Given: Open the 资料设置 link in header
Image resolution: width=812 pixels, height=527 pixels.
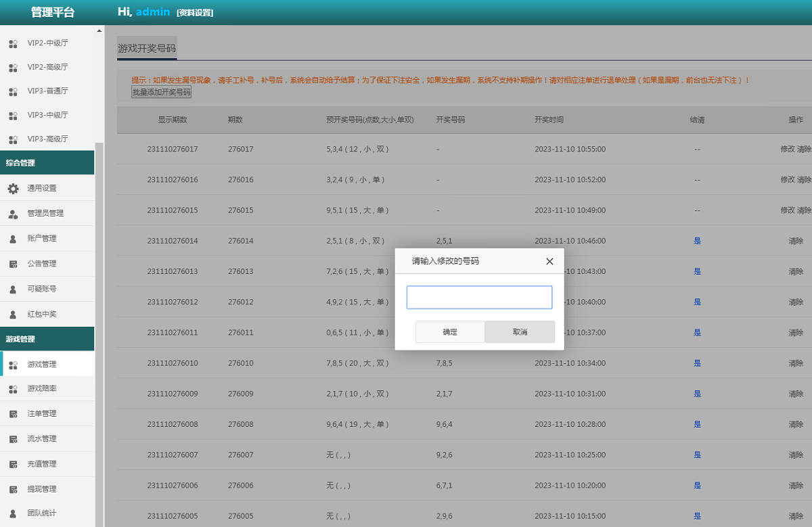Looking at the screenshot, I should (195, 13).
